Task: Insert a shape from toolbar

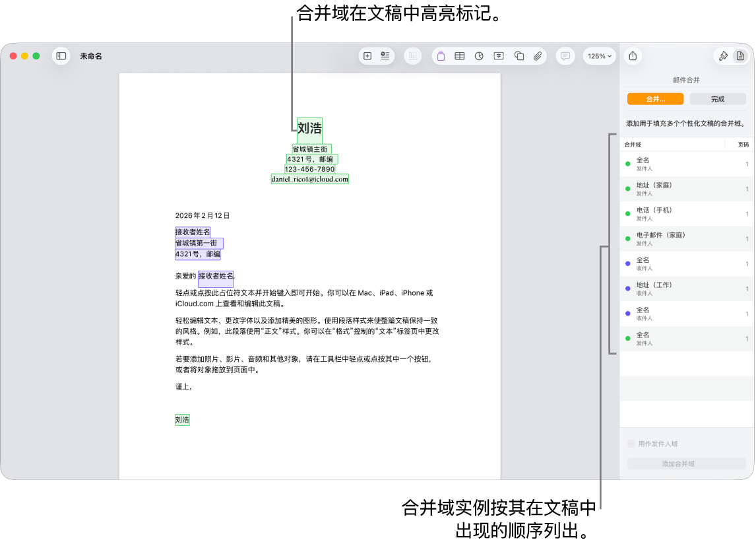Action: click(x=519, y=56)
